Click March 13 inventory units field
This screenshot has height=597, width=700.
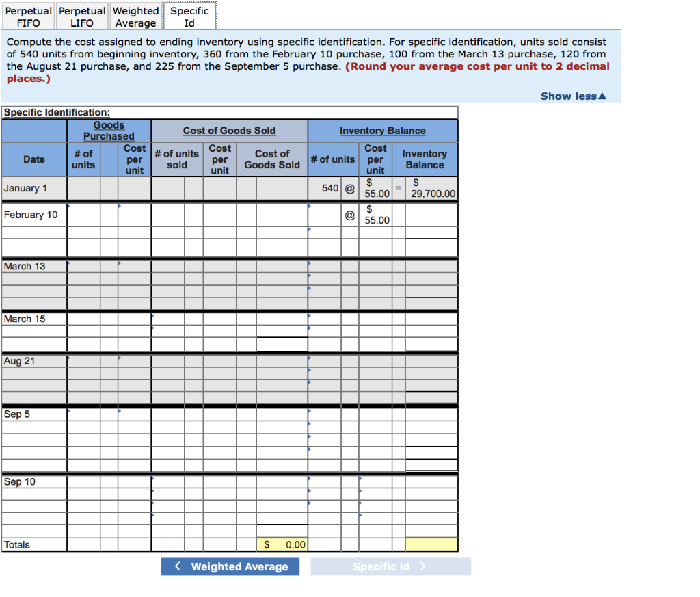click(325, 267)
